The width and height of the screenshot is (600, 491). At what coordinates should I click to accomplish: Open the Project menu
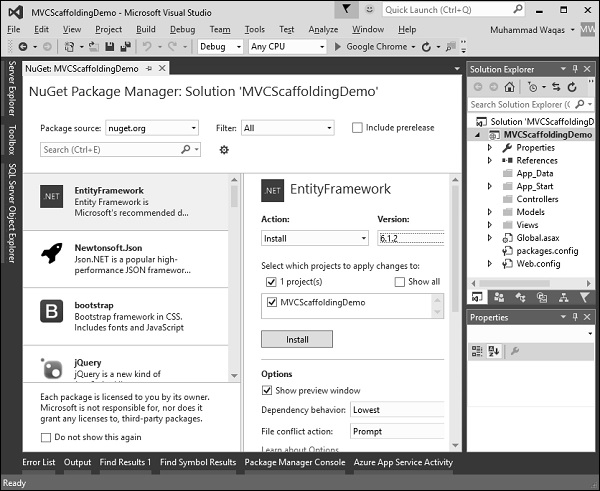tap(109, 29)
